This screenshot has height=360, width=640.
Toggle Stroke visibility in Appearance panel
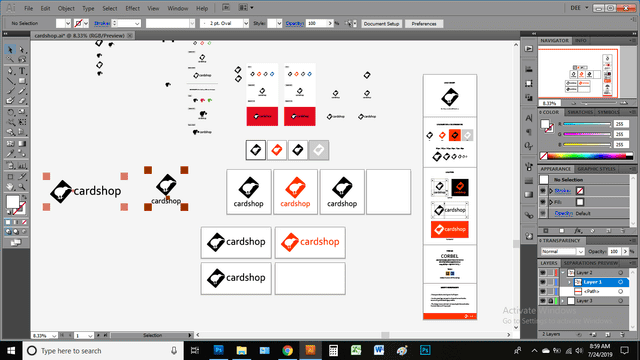(x=543, y=191)
